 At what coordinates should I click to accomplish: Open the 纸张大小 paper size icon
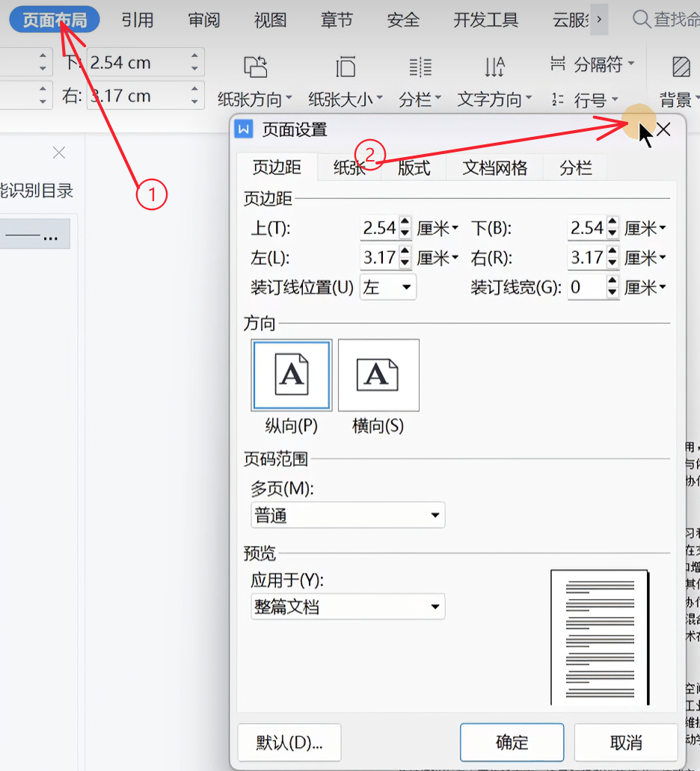pos(346,67)
